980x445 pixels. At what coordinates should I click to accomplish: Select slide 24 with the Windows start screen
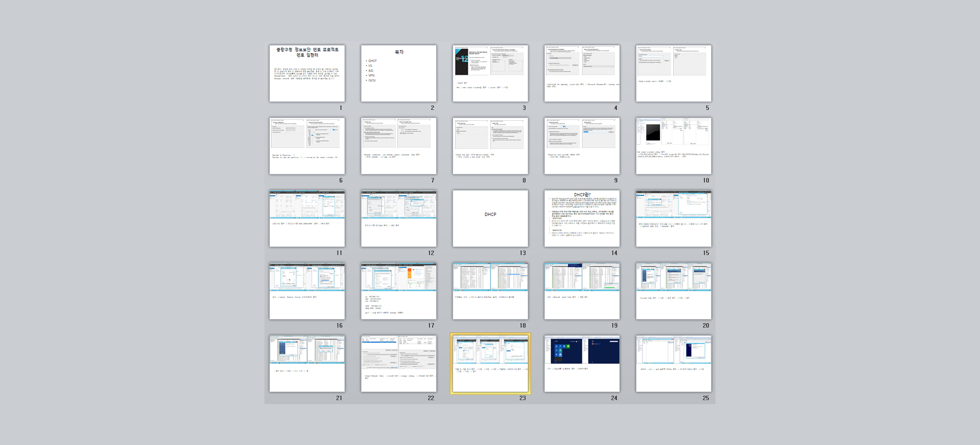tap(582, 363)
